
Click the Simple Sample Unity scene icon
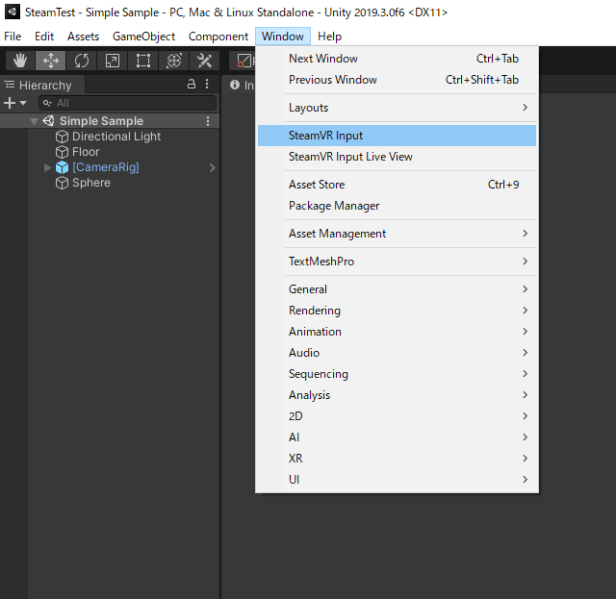tap(48, 121)
